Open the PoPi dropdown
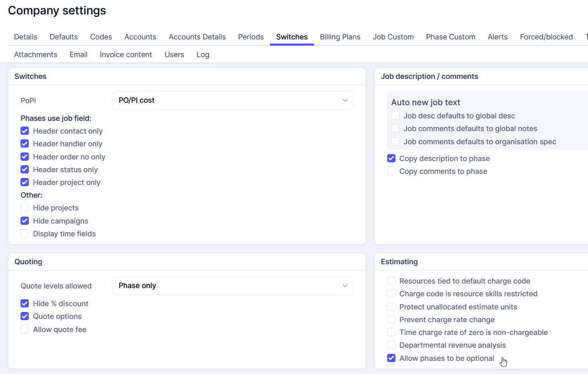588x374 pixels. (x=232, y=100)
